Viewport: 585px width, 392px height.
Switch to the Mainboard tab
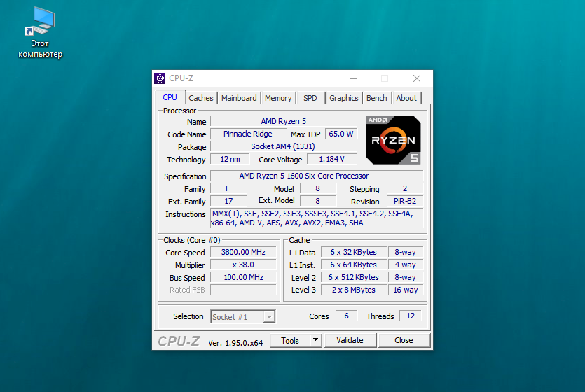pyautogui.click(x=239, y=98)
